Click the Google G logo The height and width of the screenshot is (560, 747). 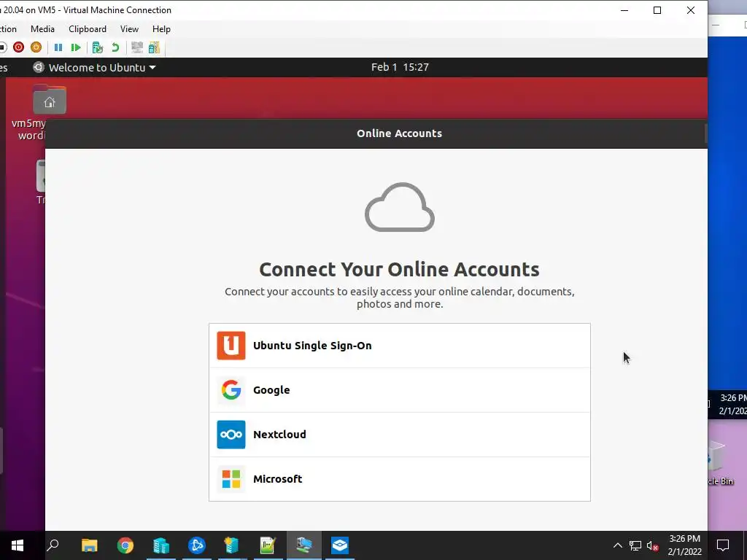tap(231, 390)
